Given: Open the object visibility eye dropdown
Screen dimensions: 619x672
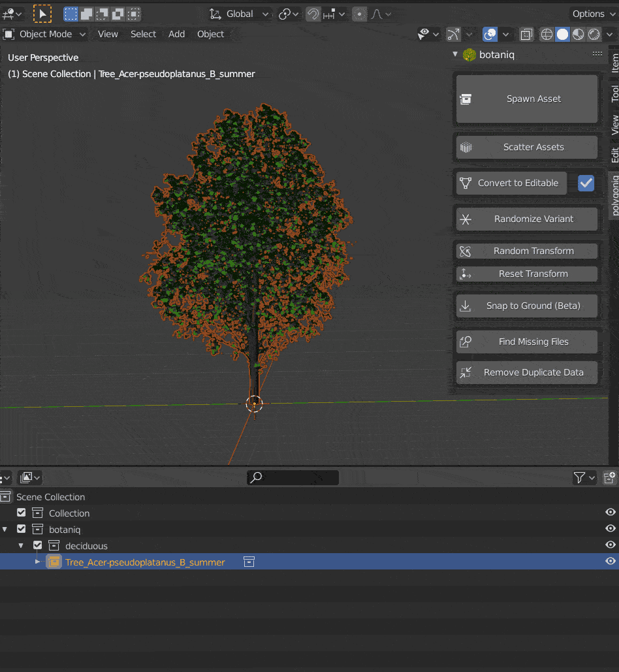Looking at the screenshot, I should (428, 34).
